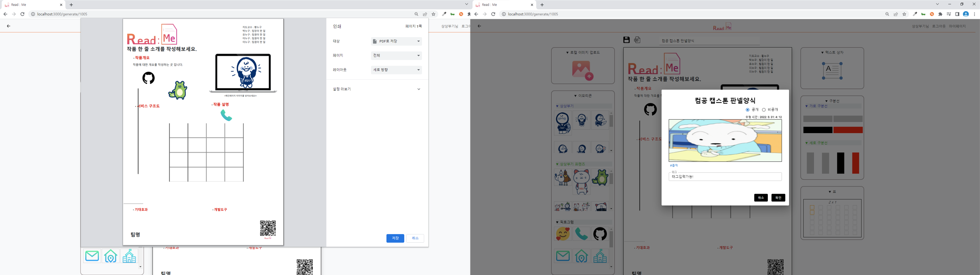This screenshot has width=980, height=275.
Task: Click the cartoon thumbnail image in the modal
Action: 725,141
